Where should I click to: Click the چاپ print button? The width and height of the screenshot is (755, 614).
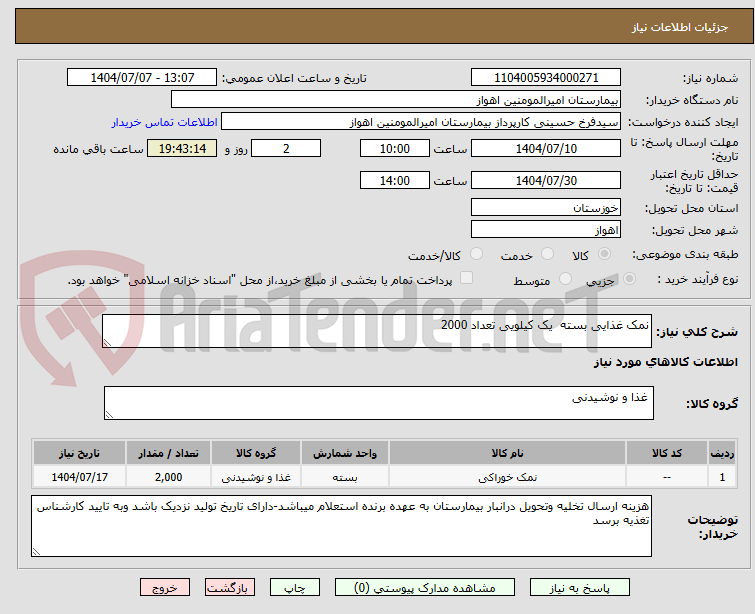click(x=295, y=588)
